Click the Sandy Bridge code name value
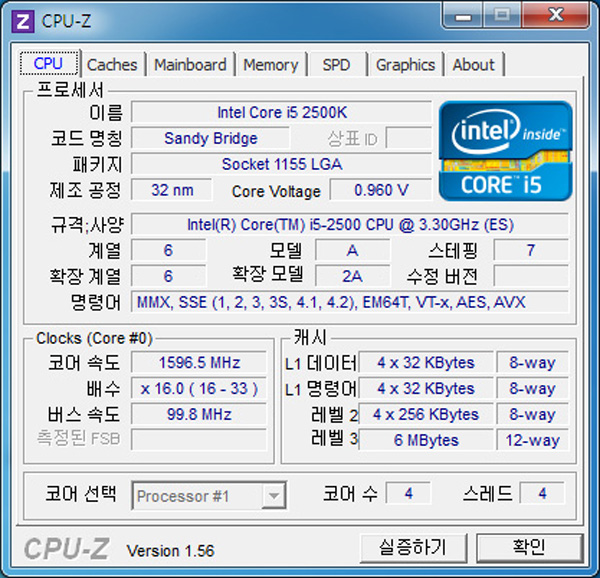Viewport: 600px width, 578px height. coord(210,138)
